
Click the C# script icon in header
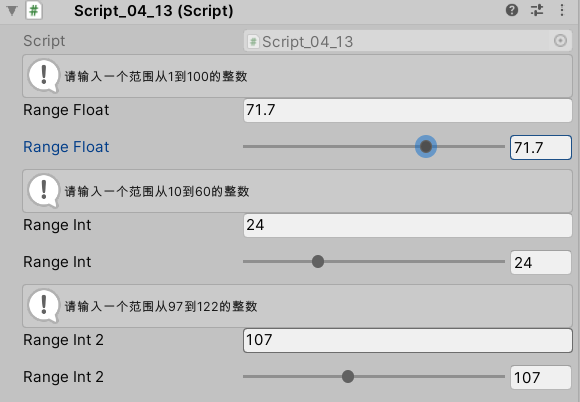pyautogui.click(x=34, y=10)
